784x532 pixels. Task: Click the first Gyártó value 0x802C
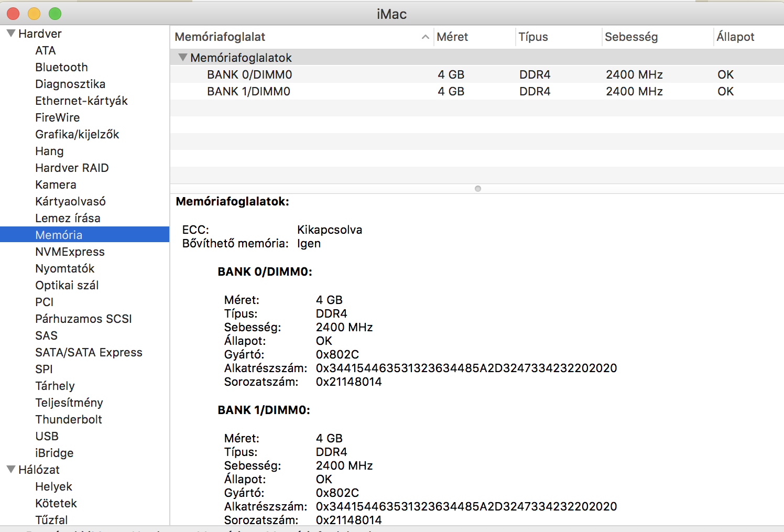(337, 354)
